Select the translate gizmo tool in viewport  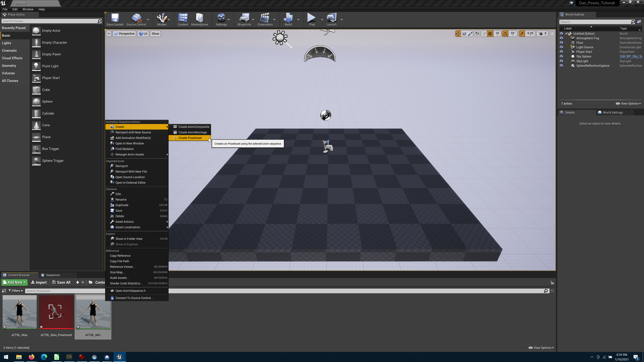click(x=458, y=34)
